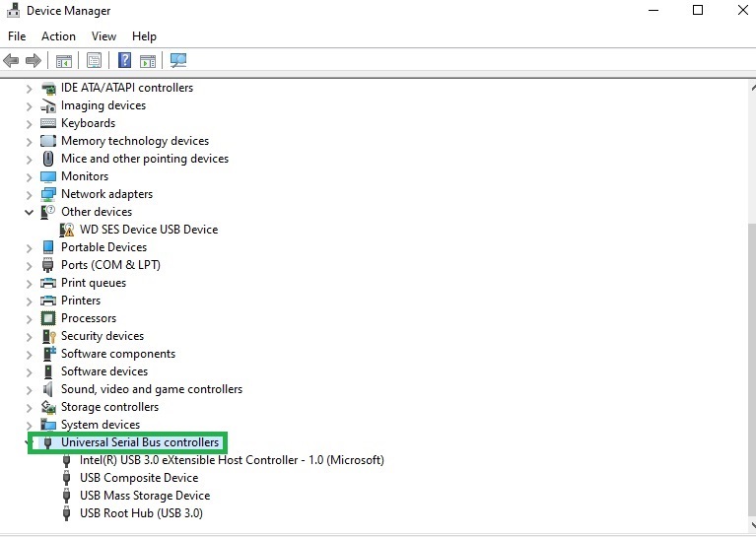Expand the Monitors node arrow
Viewport: 756px width, 537px height.
point(29,177)
